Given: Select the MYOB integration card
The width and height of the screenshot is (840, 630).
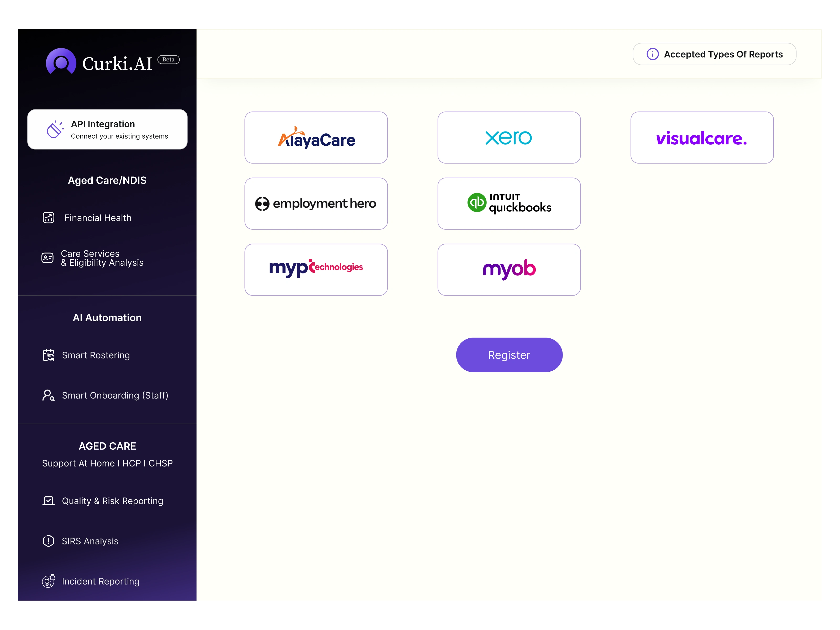Looking at the screenshot, I should [x=509, y=270].
